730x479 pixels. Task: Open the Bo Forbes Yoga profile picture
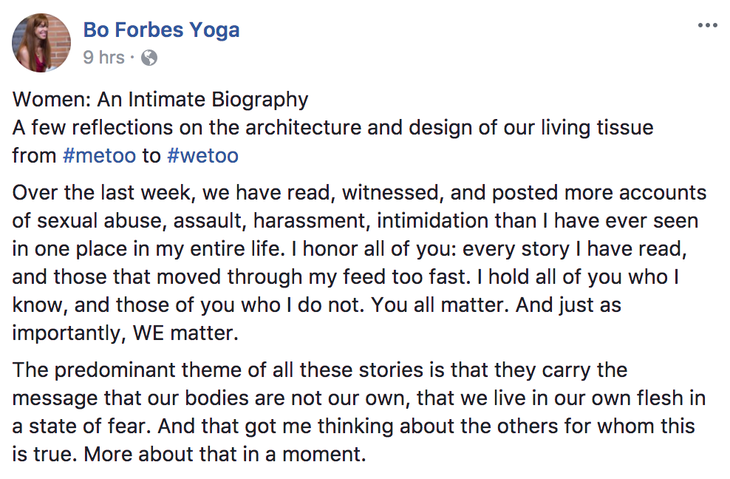tap(41, 43)
